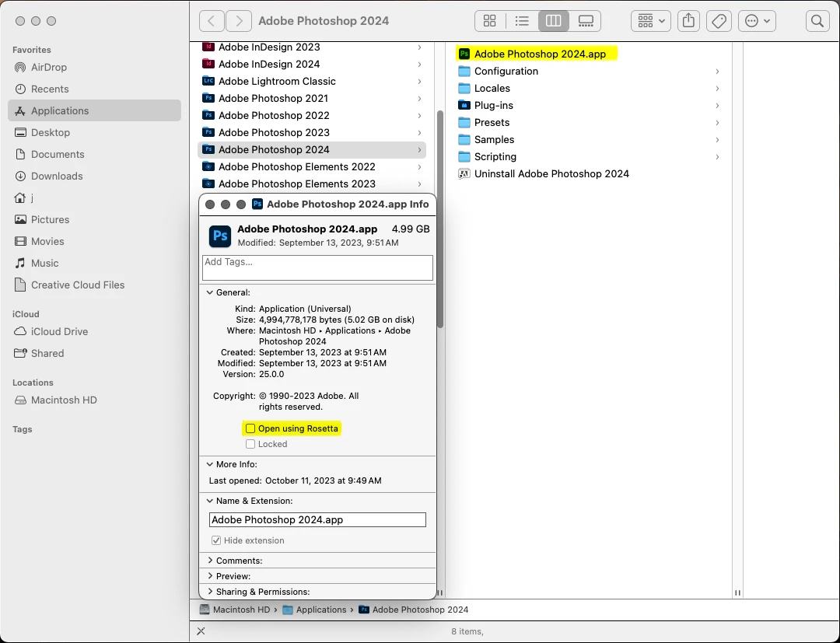Click Macintosh HD in the path bar
The height and width of the screenshot is (643, 840).
point(235,610)
